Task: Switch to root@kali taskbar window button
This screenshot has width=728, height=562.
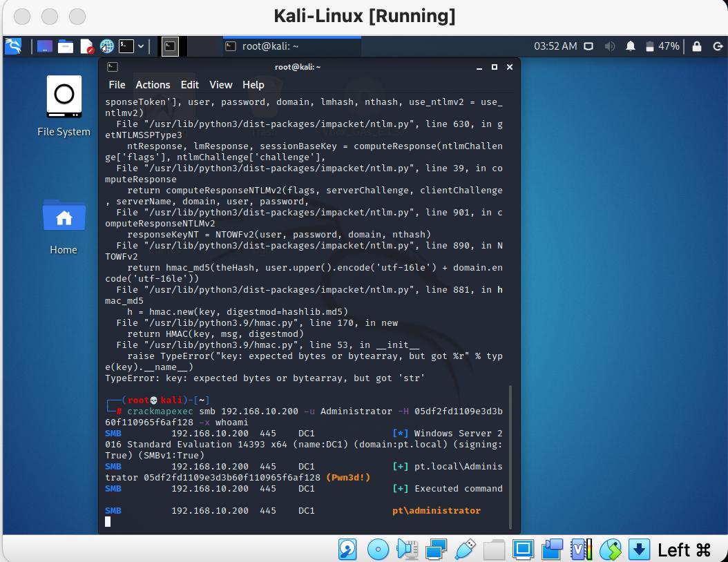Action: [x=292, y=46]
